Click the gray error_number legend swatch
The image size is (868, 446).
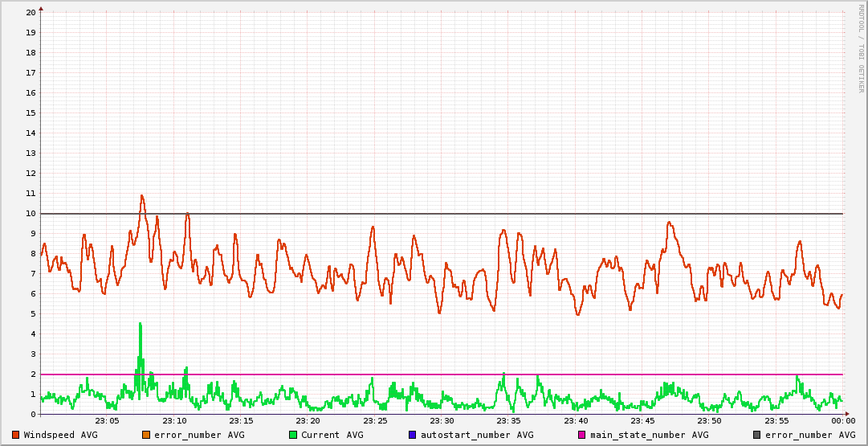757,435
